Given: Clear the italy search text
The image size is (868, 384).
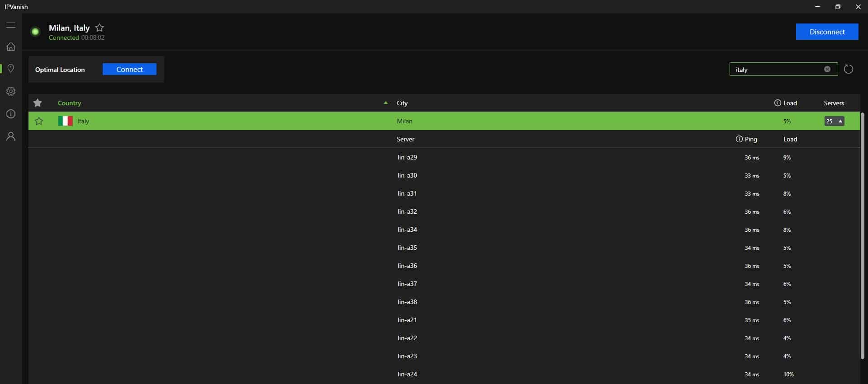Looking at the screenshot, I should pyautogui.click(x=827, y=69).
